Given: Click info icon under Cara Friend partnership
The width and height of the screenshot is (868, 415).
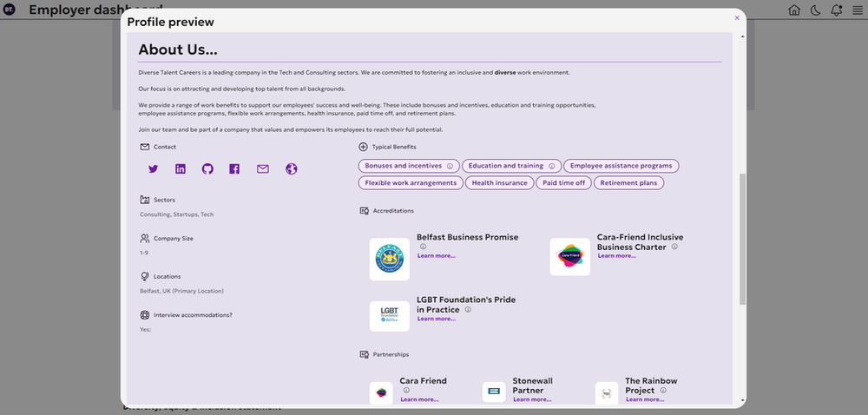Looking at the screenshot, I should pos(406,390).
